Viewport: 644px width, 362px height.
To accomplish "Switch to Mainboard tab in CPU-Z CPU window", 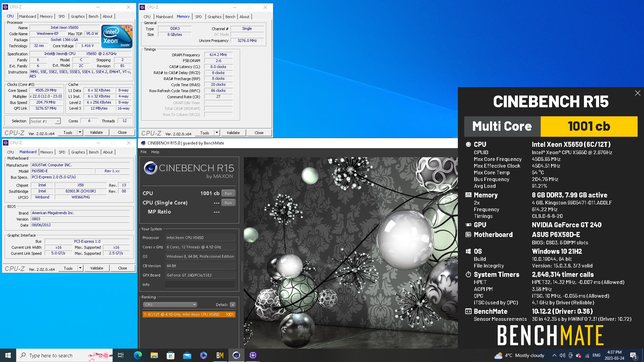I will pos(28,16).
